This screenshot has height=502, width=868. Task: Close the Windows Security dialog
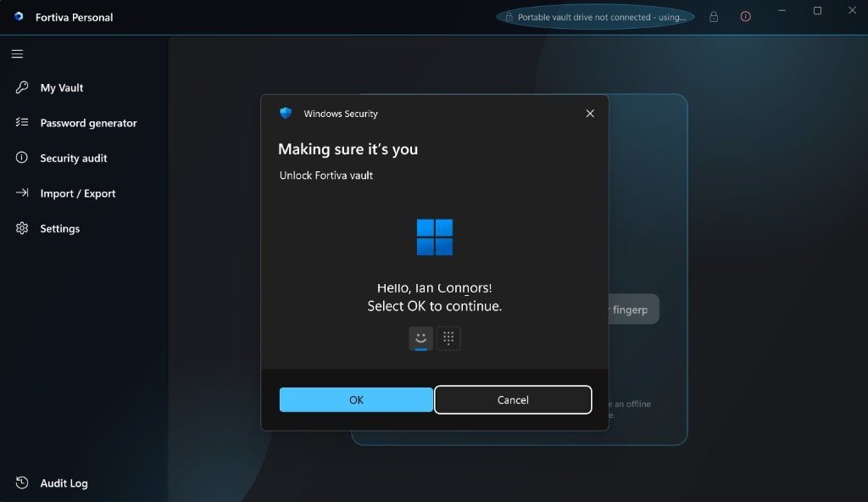coord(590,114)
